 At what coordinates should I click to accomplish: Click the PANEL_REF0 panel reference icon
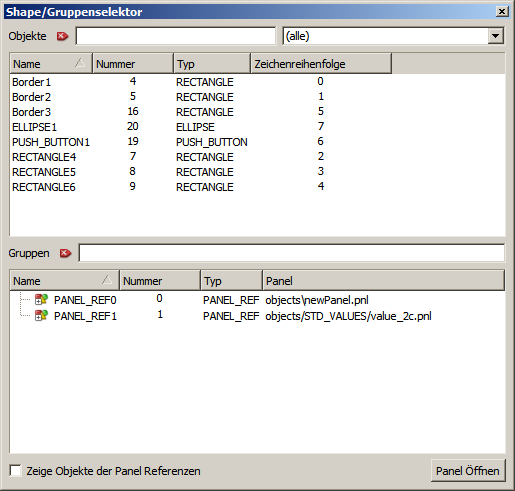click(x=42, y=299)
